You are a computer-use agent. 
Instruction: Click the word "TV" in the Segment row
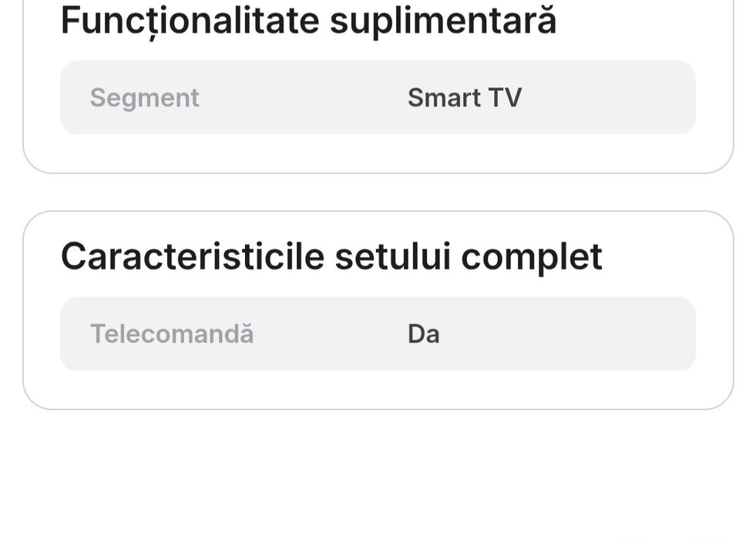[x=505, y=98]
